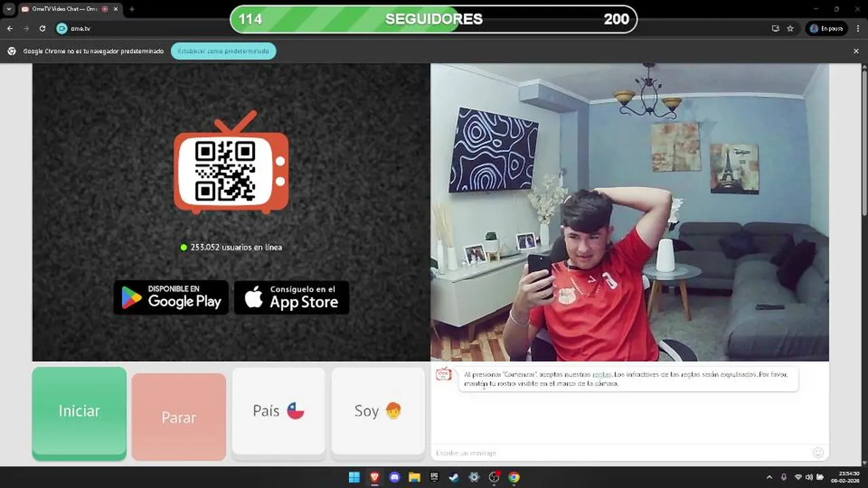The width and height of the screenshot is (868, 488).
Task: Click the local webcam video preview
Action: 629,212
